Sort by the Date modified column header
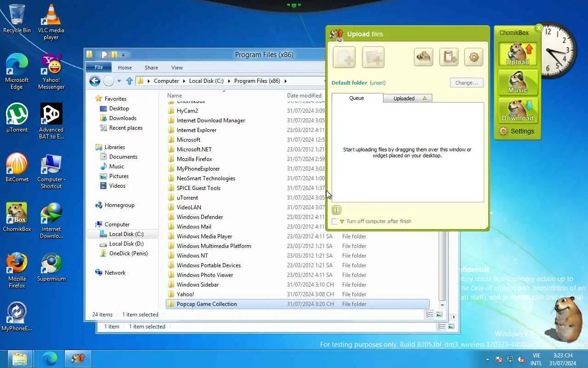This screenshot has width=588, height=368. click(x=304, y=96)
